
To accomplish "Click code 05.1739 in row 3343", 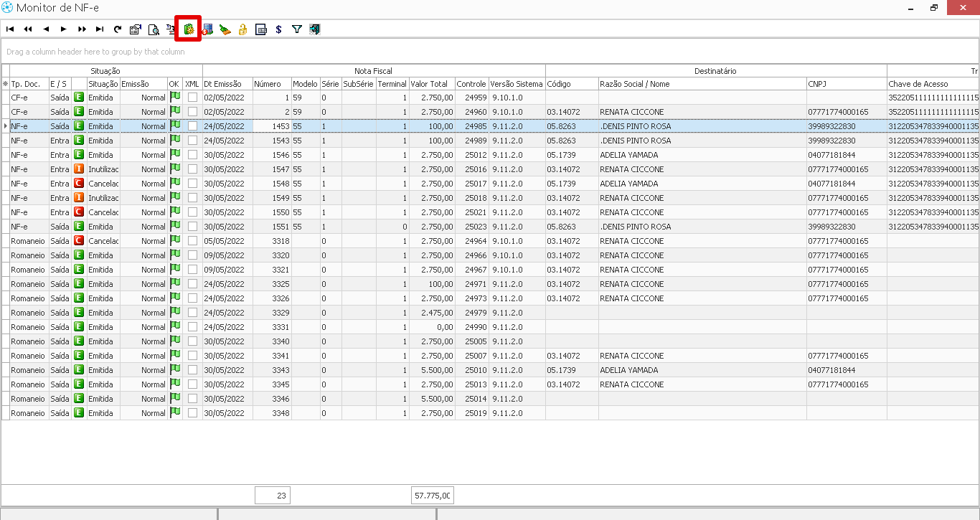I will pos(572,370).
